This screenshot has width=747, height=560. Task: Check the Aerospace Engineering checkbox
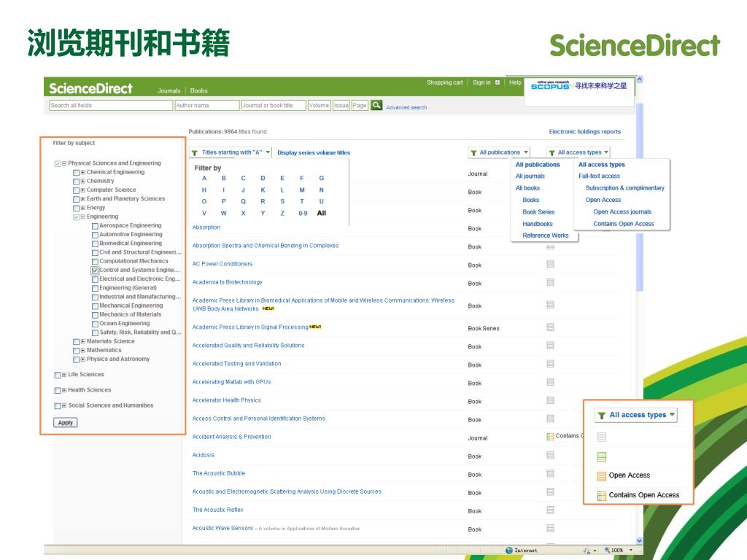pos(95,226)
